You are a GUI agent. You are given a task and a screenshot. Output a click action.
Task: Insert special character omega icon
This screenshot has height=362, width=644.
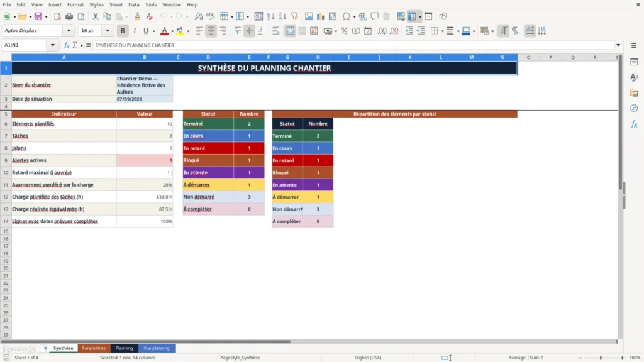[347, 16]
